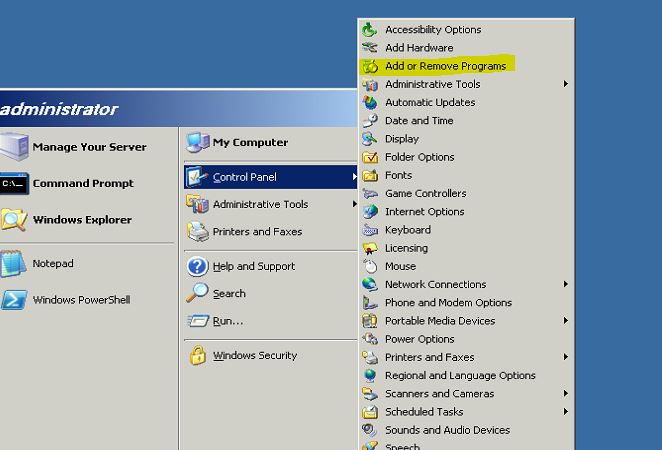Click the Manage Your Server icon
The width and height of the screenshot is (662, 450).
pyautogui.click(x=14, y=146)
